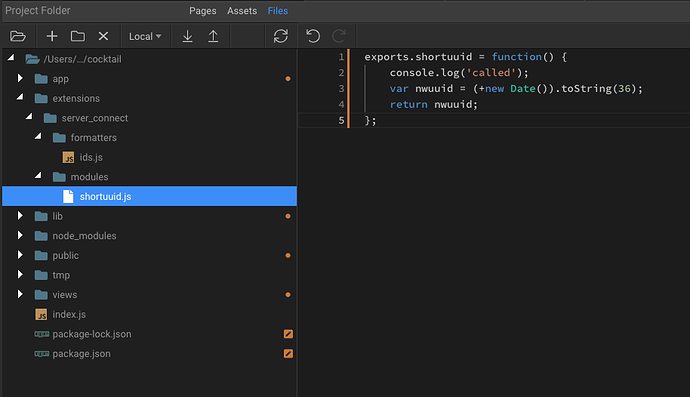Click the open project folder icon
Image resolution: width=690 pixels, height=397 pixels.
18,36
